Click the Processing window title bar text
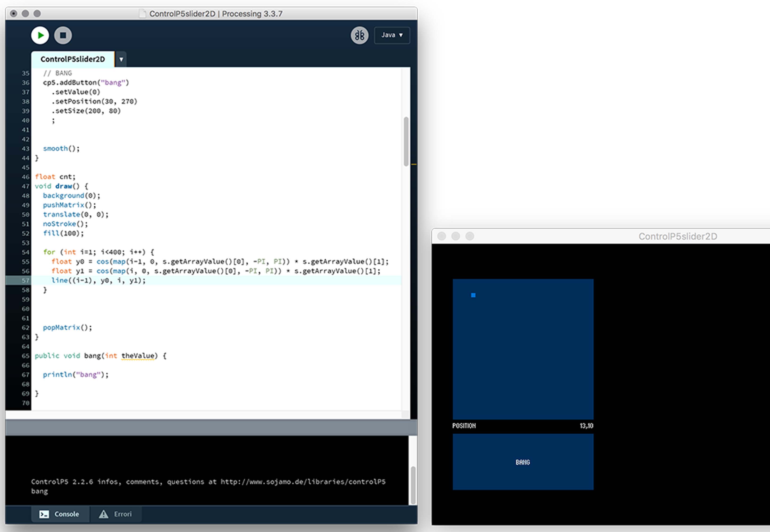 pyautogui.click(x=216, y=14)
